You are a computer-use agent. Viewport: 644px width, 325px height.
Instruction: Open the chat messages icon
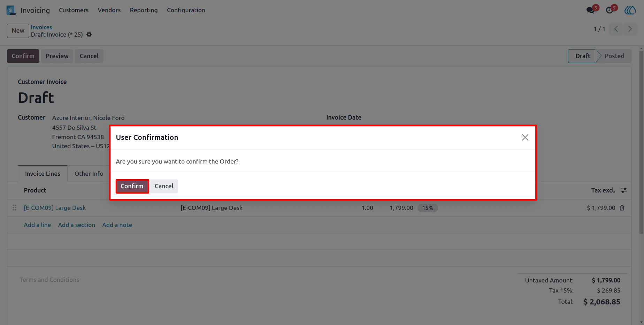[x=591, y=10]
